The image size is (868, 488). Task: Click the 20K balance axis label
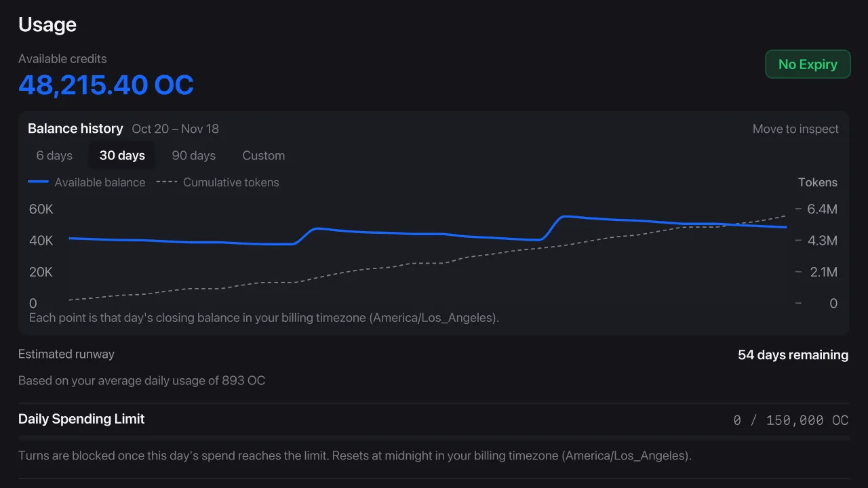41,272
